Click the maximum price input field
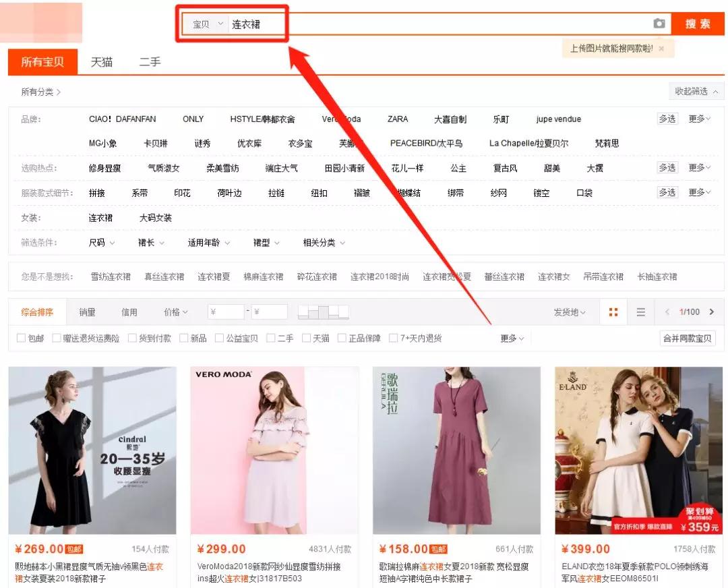The image size is (728, 588). (x=269, y=312)
